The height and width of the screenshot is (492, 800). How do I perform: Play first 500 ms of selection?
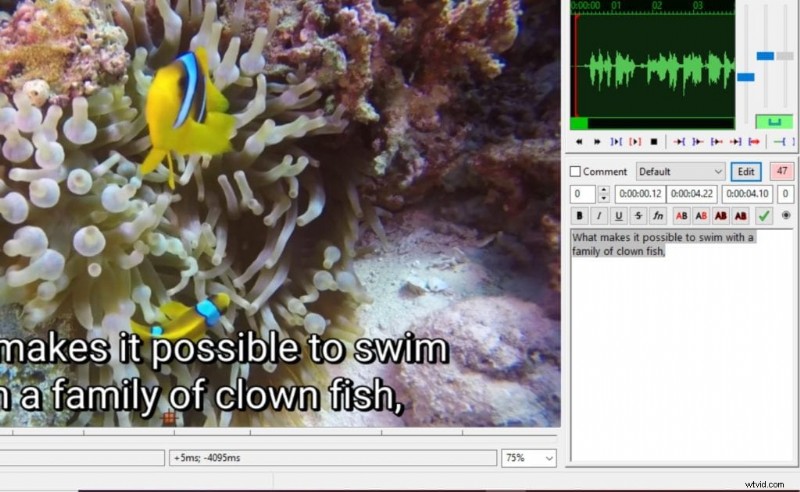coord(716,142)
